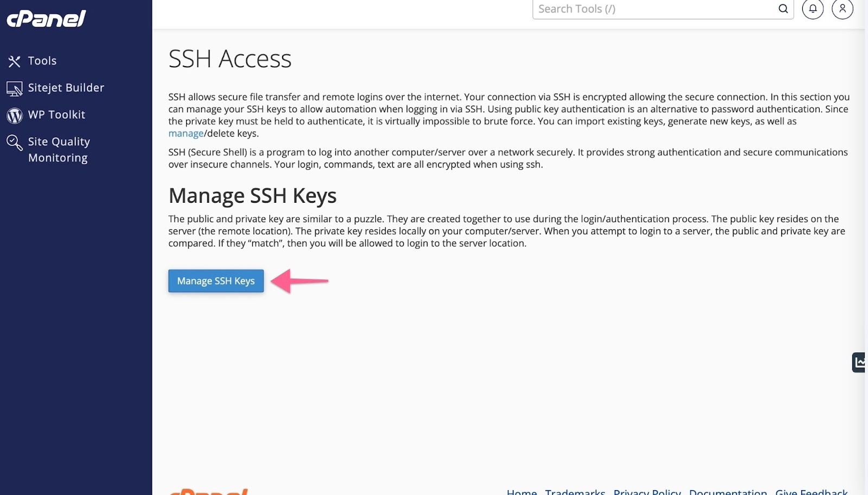Click the Sitejet Builder monitor icon

pyautogui.click(x=14, y=88)
